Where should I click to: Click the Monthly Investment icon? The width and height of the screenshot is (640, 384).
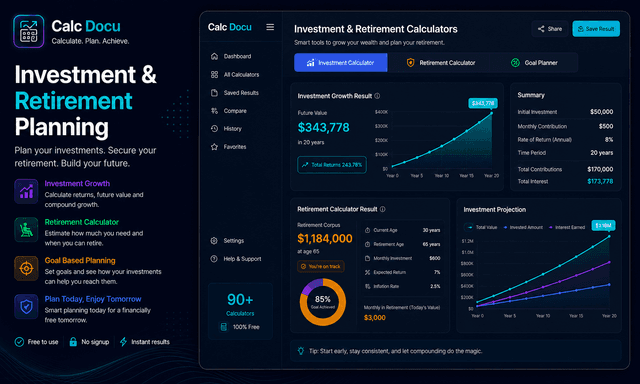tap(367, 258)
